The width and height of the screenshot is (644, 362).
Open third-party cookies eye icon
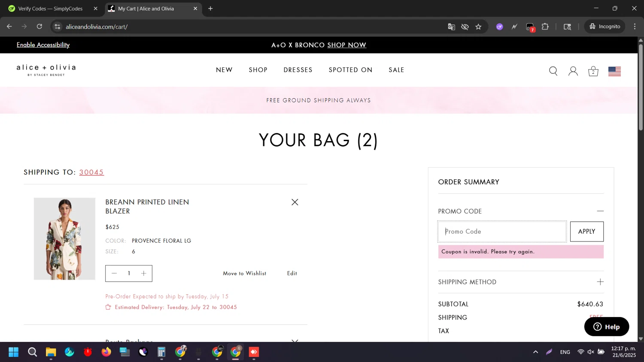[465, 27]
